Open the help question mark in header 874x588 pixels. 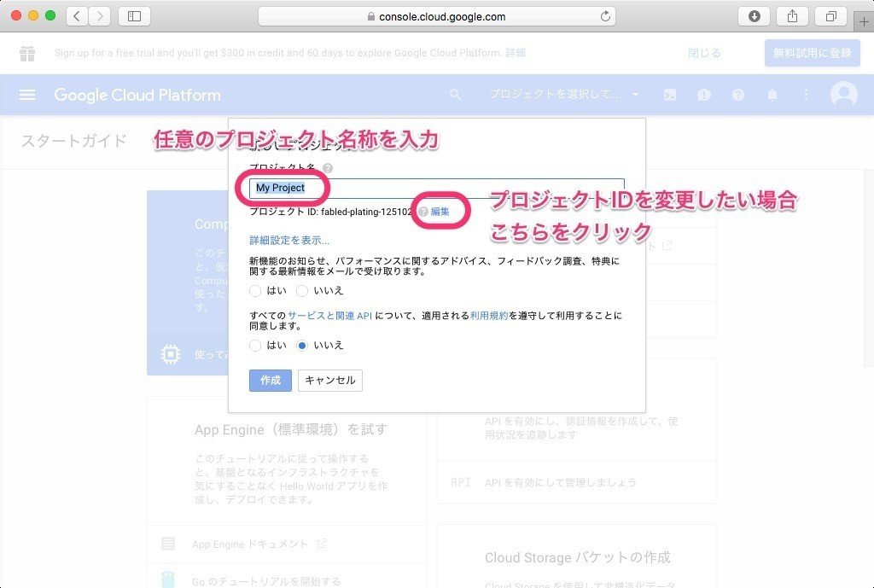(738, 95)
